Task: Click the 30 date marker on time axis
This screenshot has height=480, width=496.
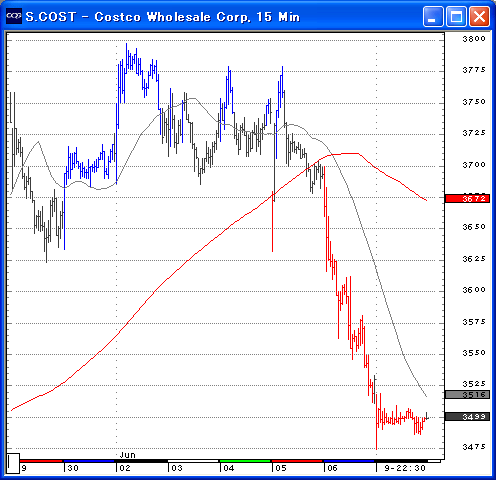Action: 73,468
